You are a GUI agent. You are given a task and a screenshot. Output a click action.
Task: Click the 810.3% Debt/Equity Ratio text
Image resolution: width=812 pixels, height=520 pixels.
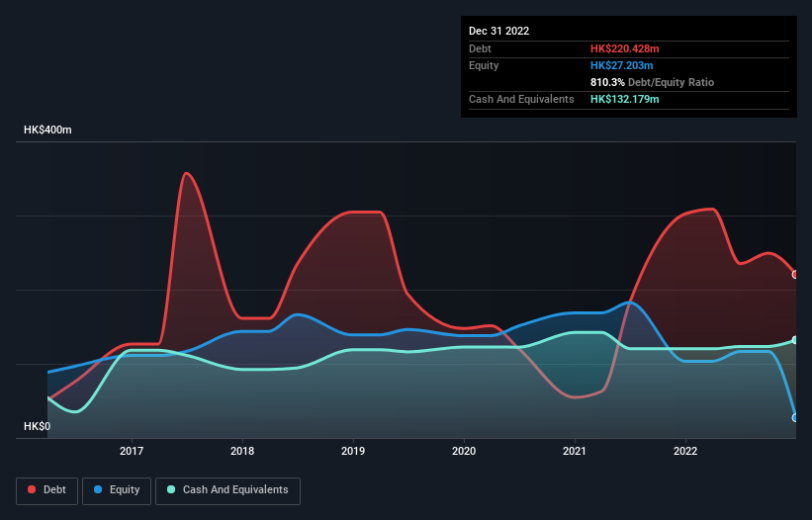coord(652,82)
